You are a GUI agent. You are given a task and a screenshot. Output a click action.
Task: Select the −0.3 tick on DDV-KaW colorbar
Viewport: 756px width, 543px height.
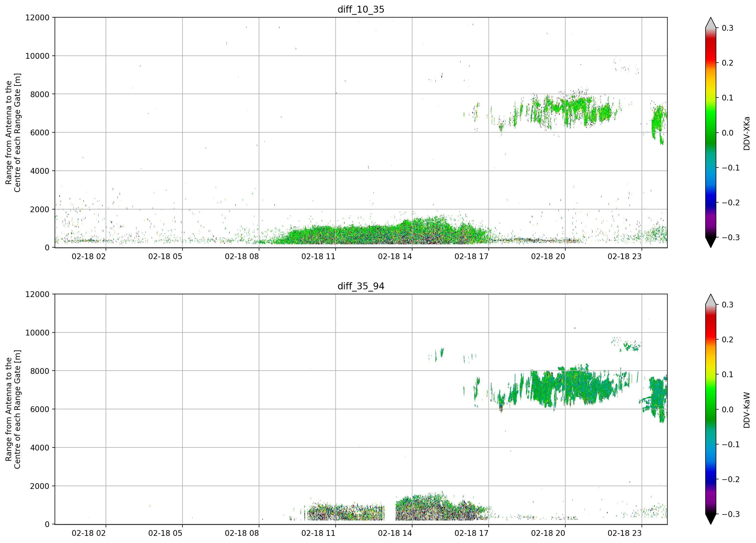point(731,514)
